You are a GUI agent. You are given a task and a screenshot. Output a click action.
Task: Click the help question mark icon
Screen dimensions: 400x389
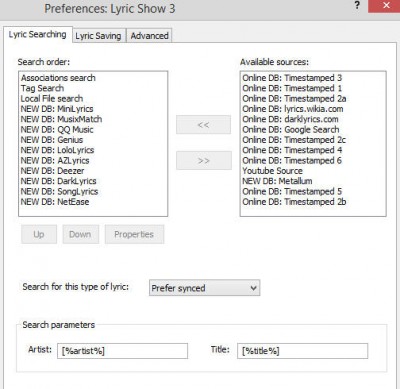pyautogui.click(x=357, y=6)
